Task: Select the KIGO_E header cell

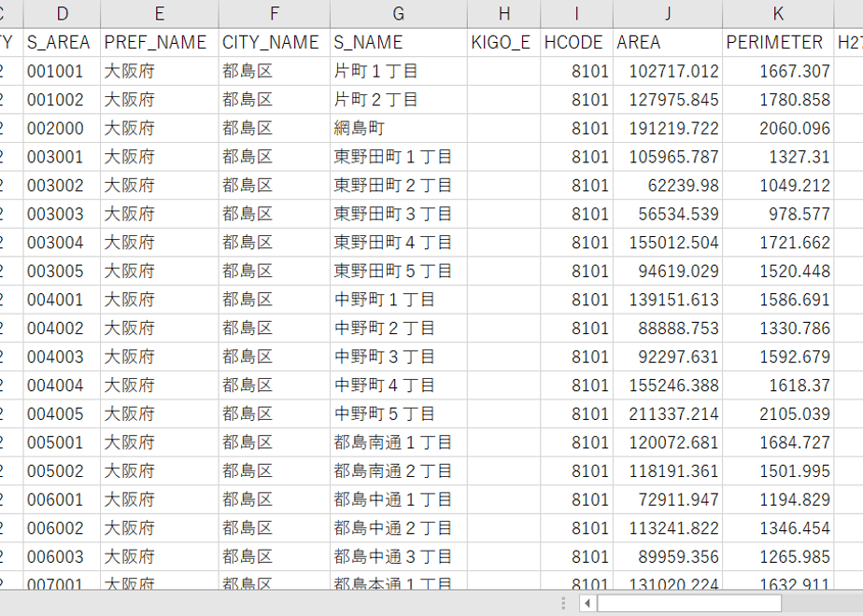Action: 503,42
